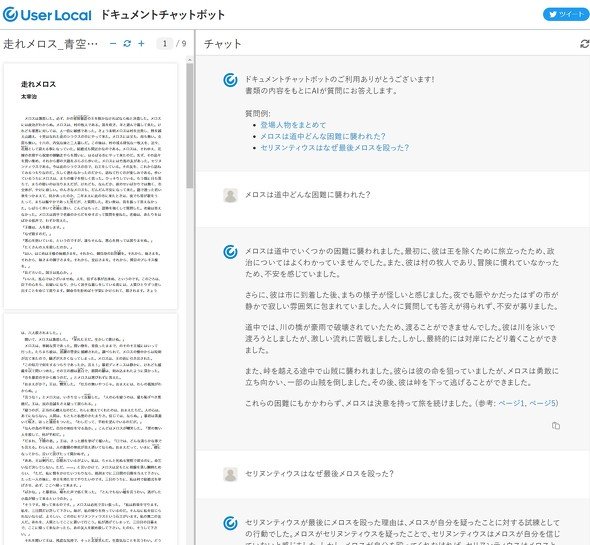Click the 走れメロス heading on page one
This screenshot has height=545, width=590.
click(x=39, y=84)
